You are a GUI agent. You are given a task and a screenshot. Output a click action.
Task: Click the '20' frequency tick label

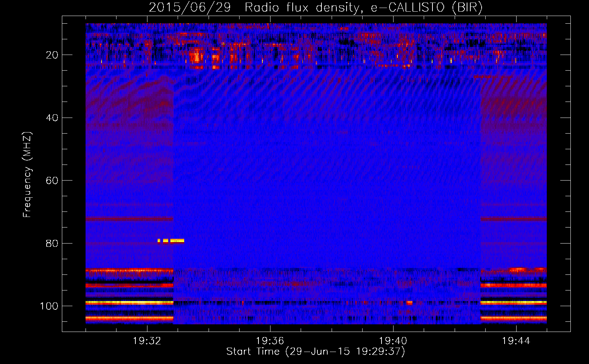point(52,55)
